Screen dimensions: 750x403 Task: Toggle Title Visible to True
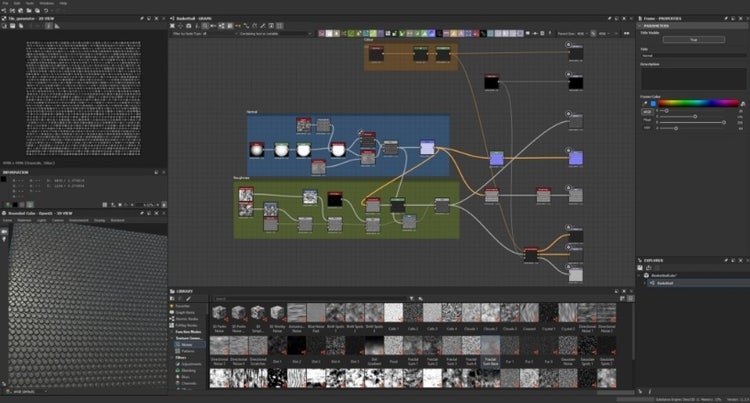693,39
